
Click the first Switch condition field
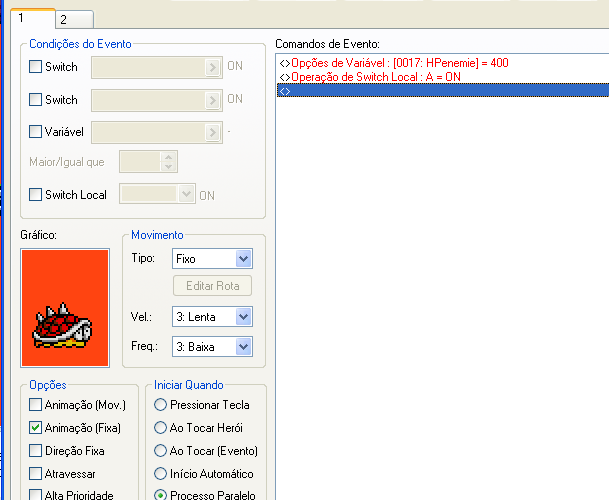coord(157,68)
